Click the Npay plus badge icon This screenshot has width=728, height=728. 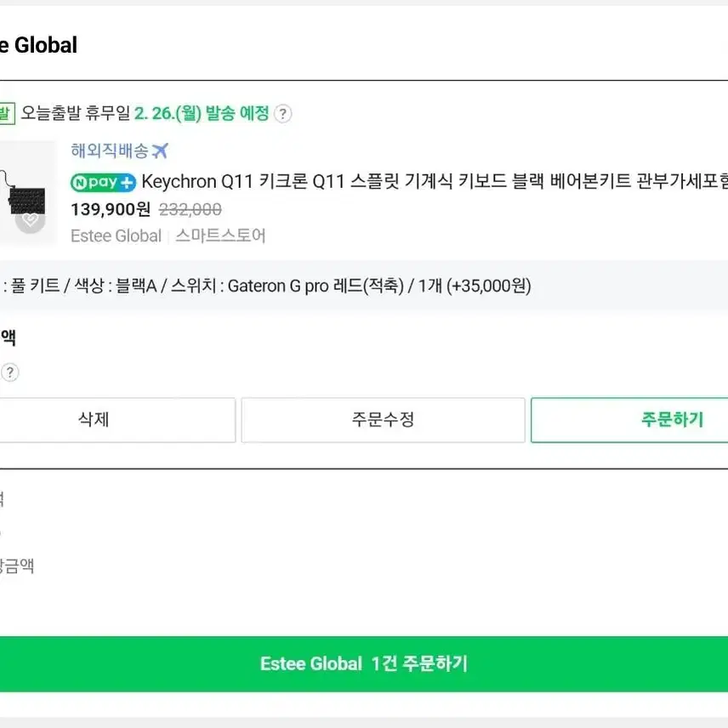coord(103,183)
